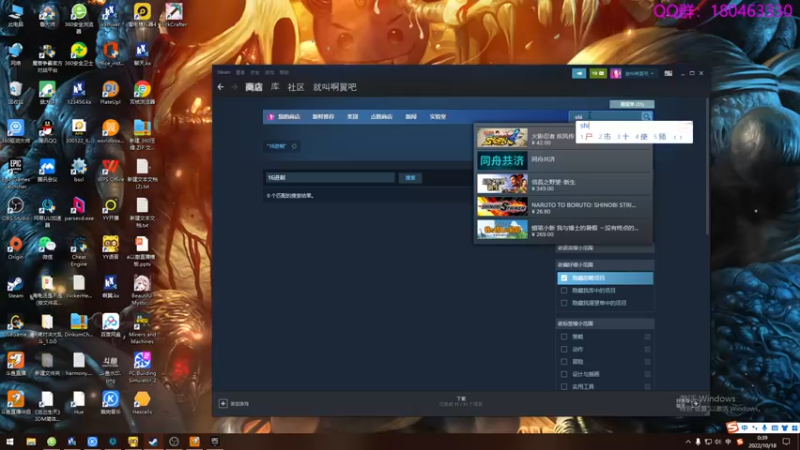
Task: Open the Cheat Engine desktop icon
Action: point(79,251)
